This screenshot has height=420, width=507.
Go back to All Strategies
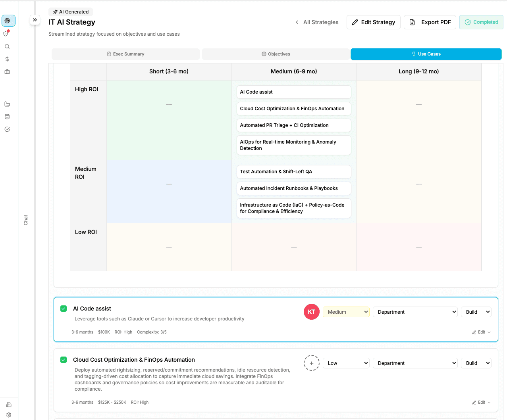317,22
